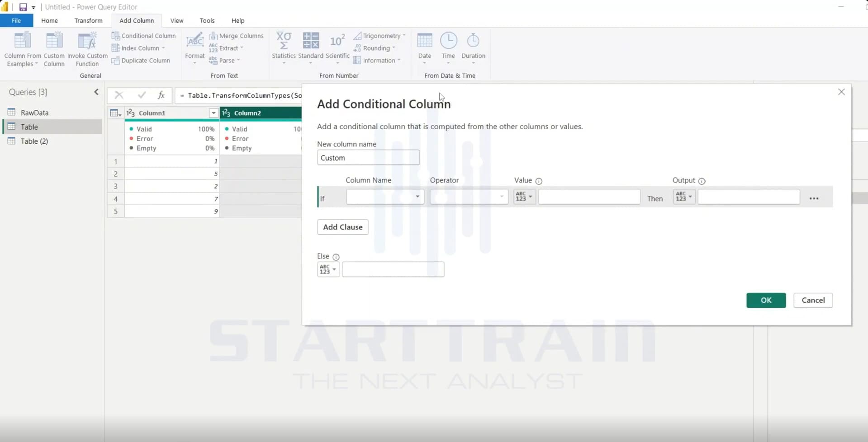Open the Scientific number operations
This screenshot has height=442, width=868.
point(337,48)
